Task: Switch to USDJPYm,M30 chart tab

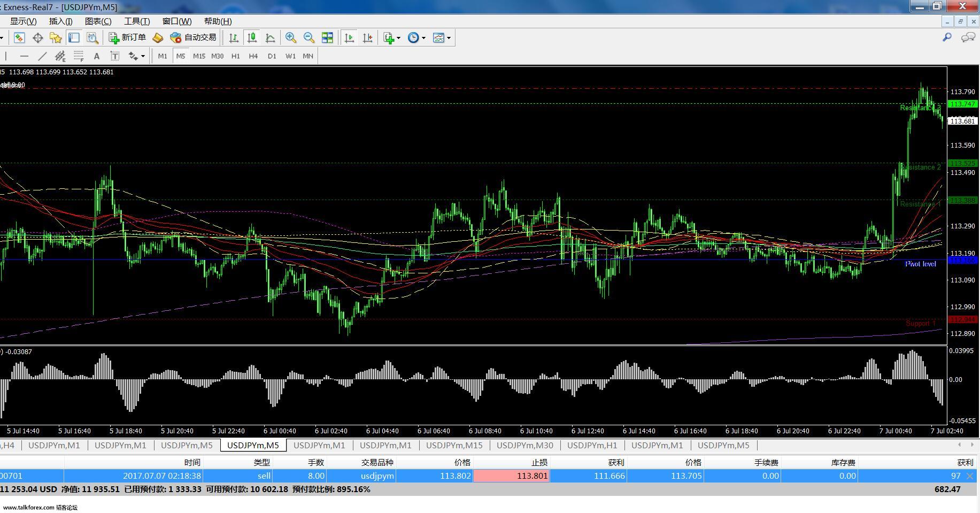Action: (524, 445)
